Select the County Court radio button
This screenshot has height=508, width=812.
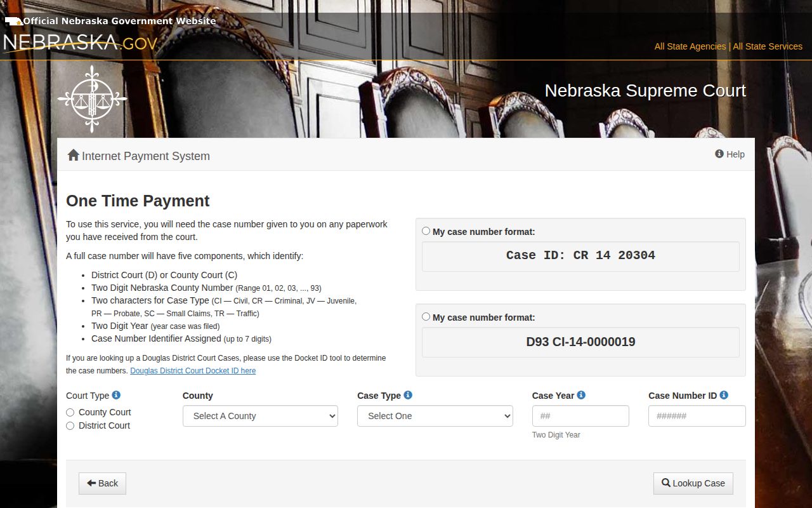(x=70, y=413)
